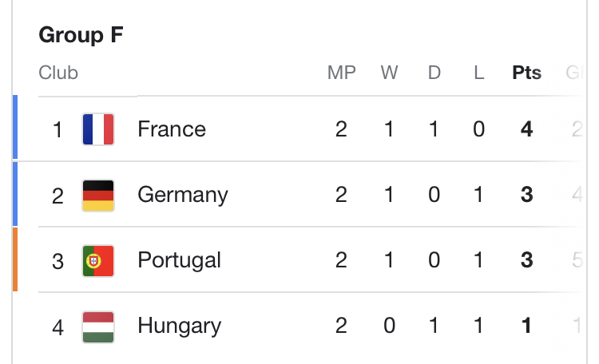Click the Group F heading
Viewport: 599px width, 364px height.
click(x=81, y=35)
